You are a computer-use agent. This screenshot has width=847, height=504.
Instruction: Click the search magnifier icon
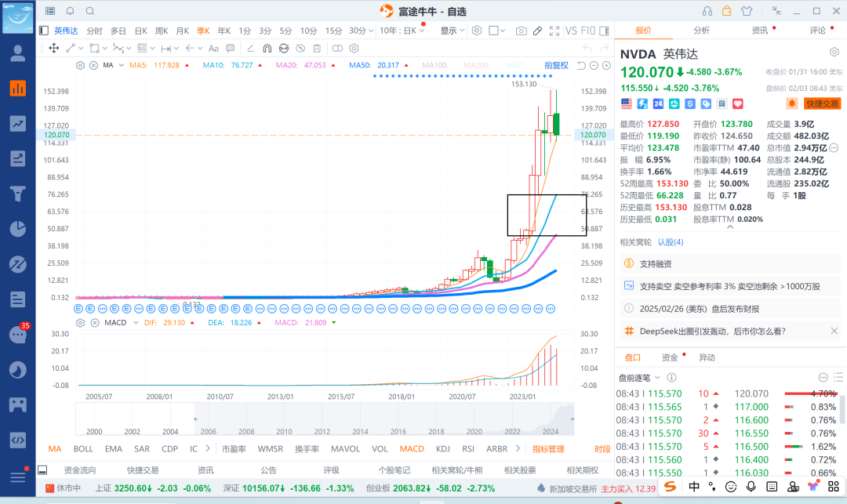pyautogui.click(x=90, y=11)
